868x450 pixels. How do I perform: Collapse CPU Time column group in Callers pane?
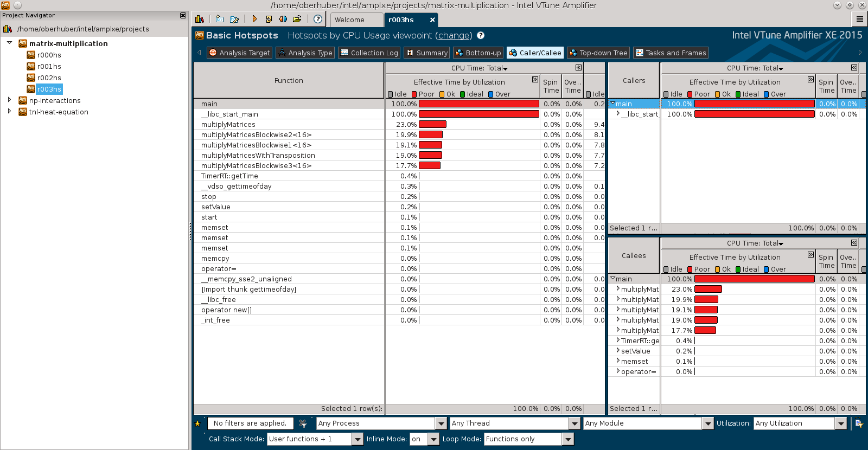pos(854,68)
